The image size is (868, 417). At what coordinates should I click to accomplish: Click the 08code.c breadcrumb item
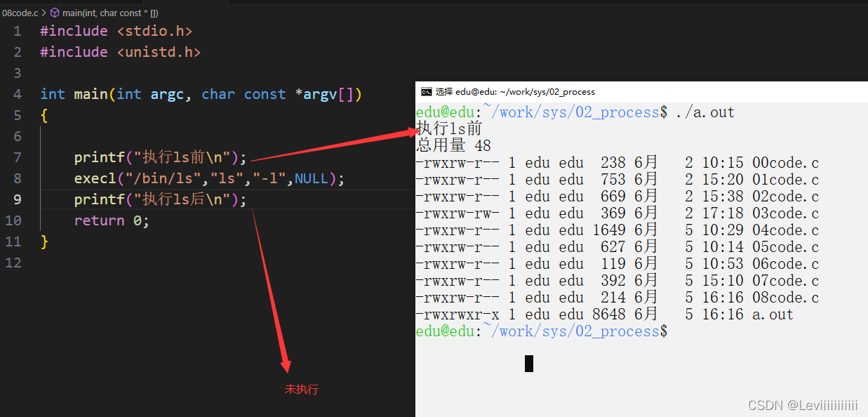(20, 12)
